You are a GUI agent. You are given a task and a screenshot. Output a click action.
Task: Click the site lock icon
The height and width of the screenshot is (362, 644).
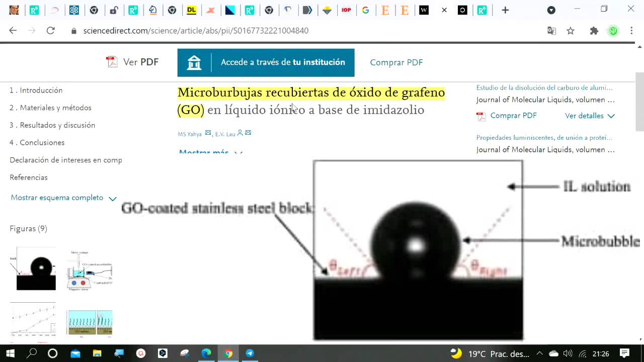pos(74,31)
